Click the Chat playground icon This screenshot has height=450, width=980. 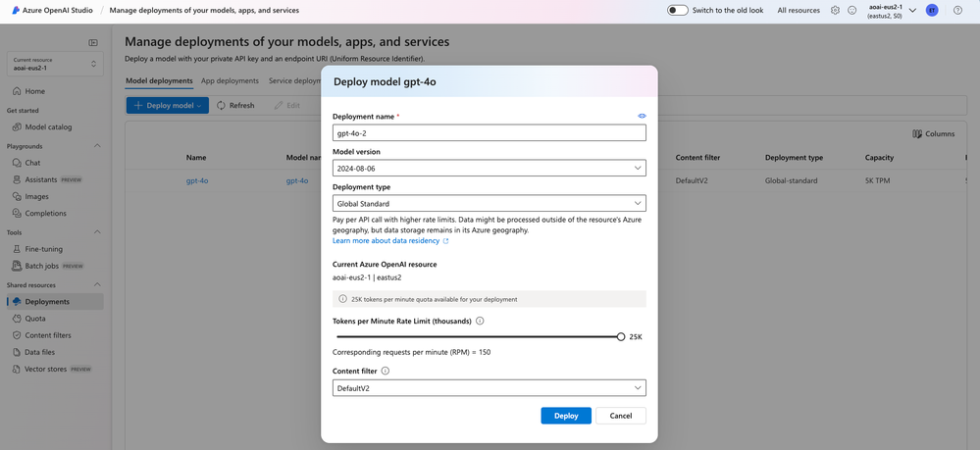(x=17, y=163)
